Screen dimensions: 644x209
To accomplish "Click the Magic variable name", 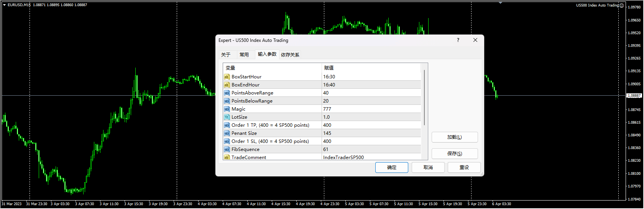I will 238,109.
